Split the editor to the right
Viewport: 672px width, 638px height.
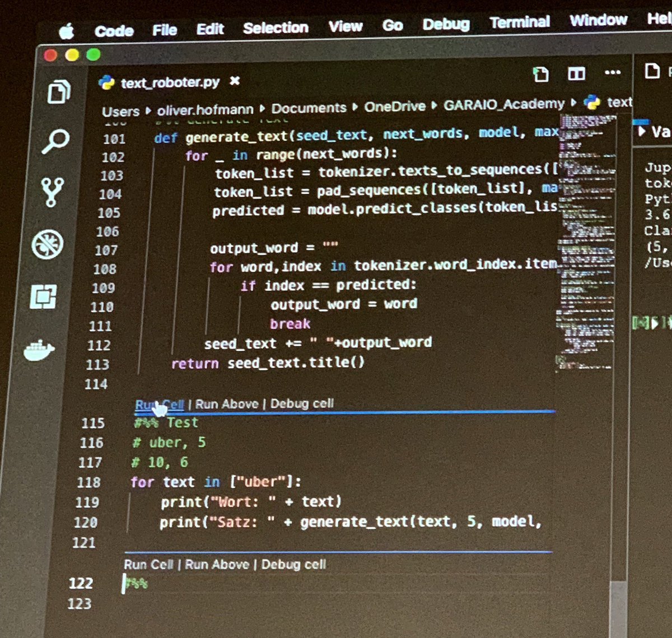click(576, 73)
